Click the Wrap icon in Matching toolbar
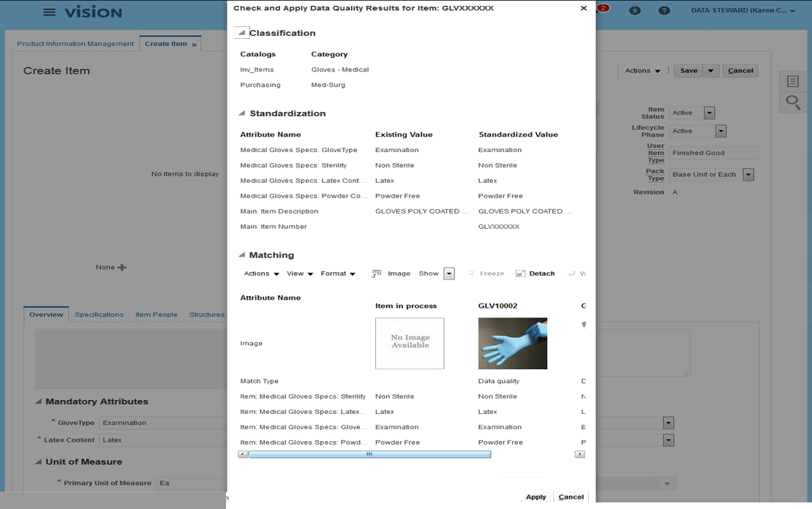Screen dimensions: 812x509 click(x=571, y=274)
